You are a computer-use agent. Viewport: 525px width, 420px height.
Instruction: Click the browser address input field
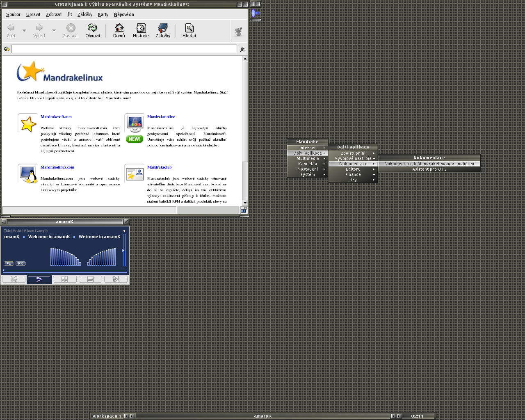[x=124, y=49]
